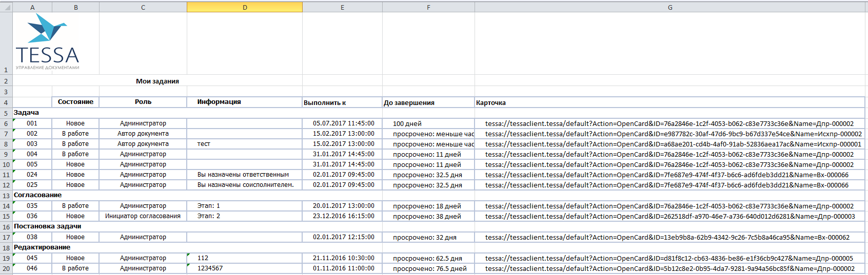Open the tessa link ending in Дпр-000003
Image resolution: width=868 pixels, height=275 pixels.
[x=670, y=216]
